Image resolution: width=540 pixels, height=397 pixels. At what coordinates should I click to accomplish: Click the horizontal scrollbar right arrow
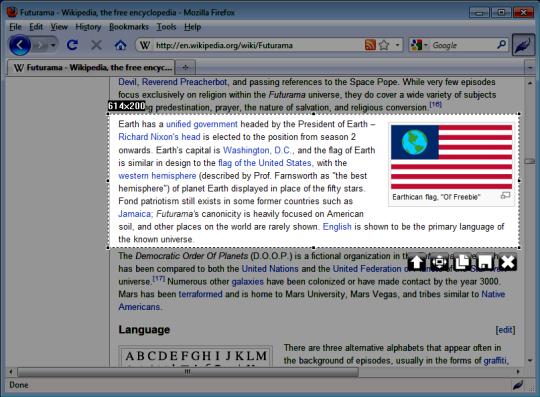518,372
